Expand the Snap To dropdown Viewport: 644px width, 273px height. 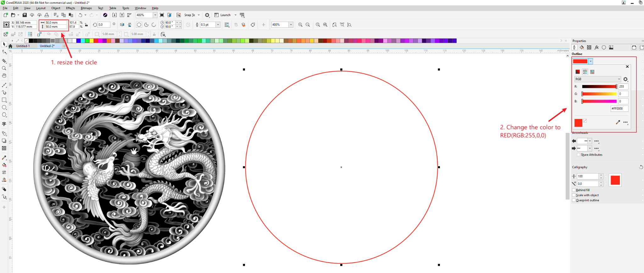[x=199, y=15]
